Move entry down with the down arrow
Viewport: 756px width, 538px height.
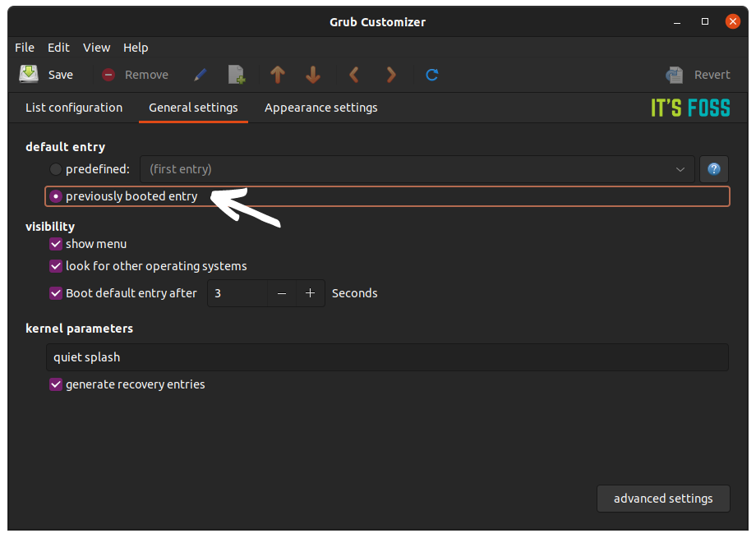tap(313, 75)
